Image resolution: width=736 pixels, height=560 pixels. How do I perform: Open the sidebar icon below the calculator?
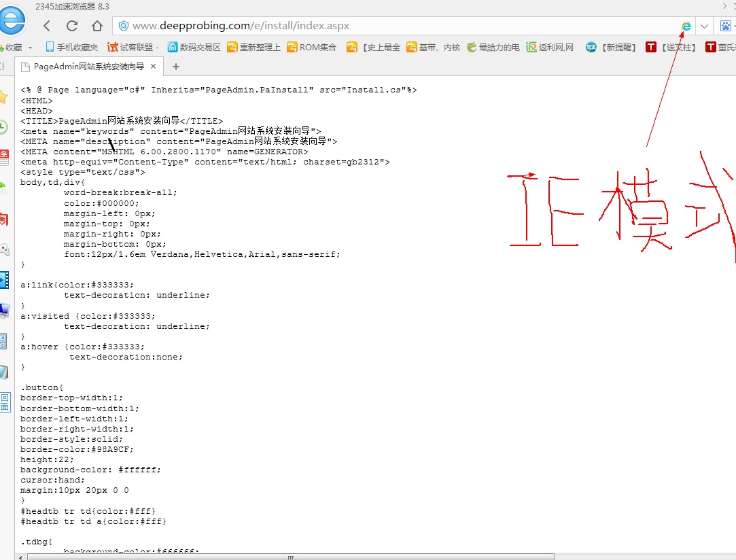click(4, 372)
